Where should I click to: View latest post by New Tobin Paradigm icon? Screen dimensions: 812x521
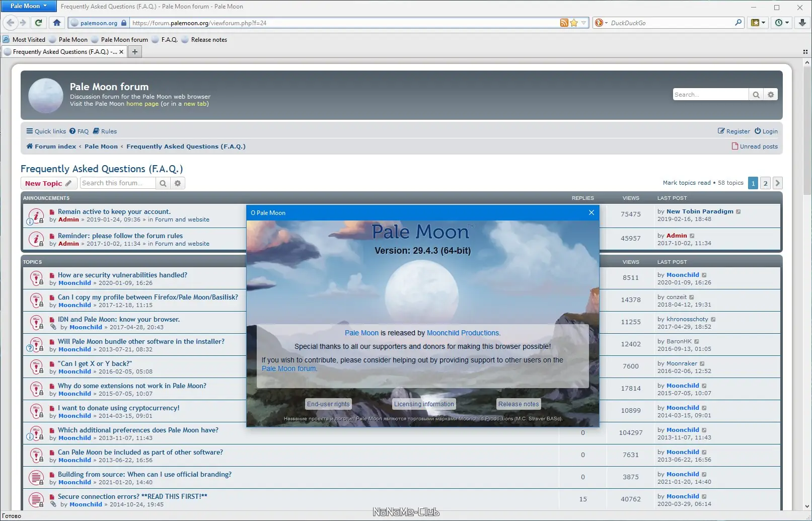click(739, 211)
